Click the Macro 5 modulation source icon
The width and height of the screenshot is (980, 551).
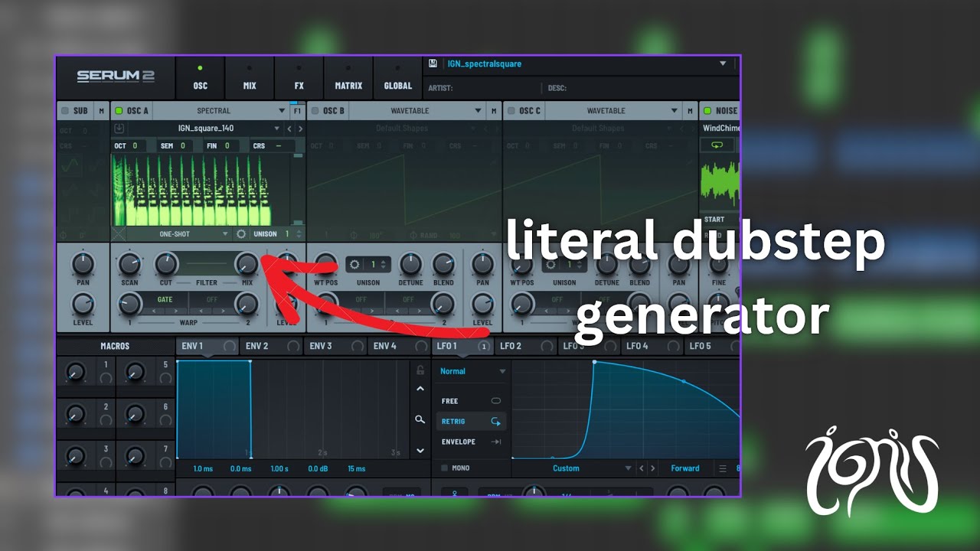pos(165,378)
